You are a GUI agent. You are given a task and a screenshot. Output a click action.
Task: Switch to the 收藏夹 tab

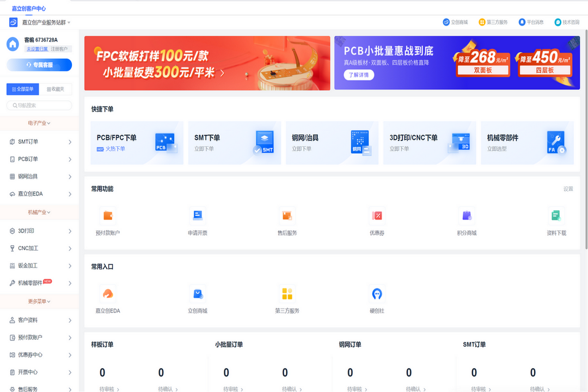(x=56, y=89)
